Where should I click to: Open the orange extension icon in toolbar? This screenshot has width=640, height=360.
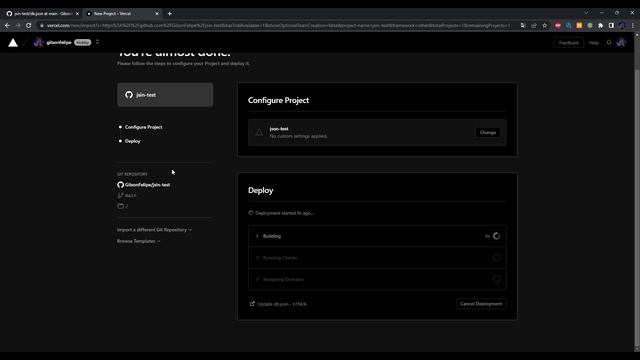(579, 25)
